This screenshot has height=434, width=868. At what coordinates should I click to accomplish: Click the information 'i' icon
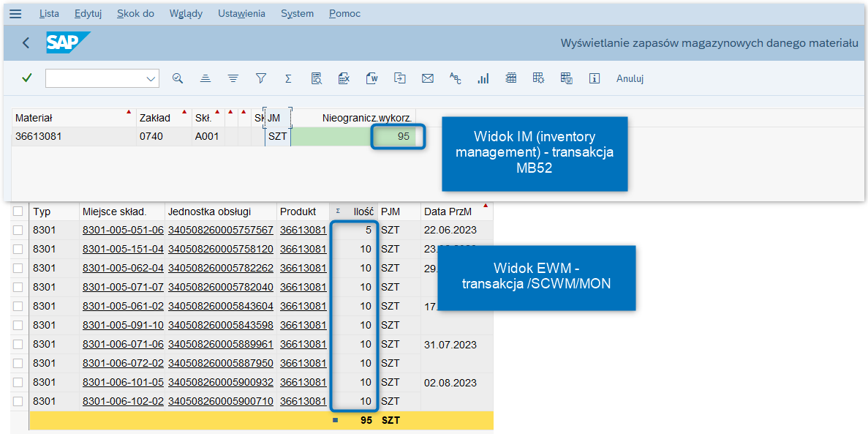click(594, 78)
